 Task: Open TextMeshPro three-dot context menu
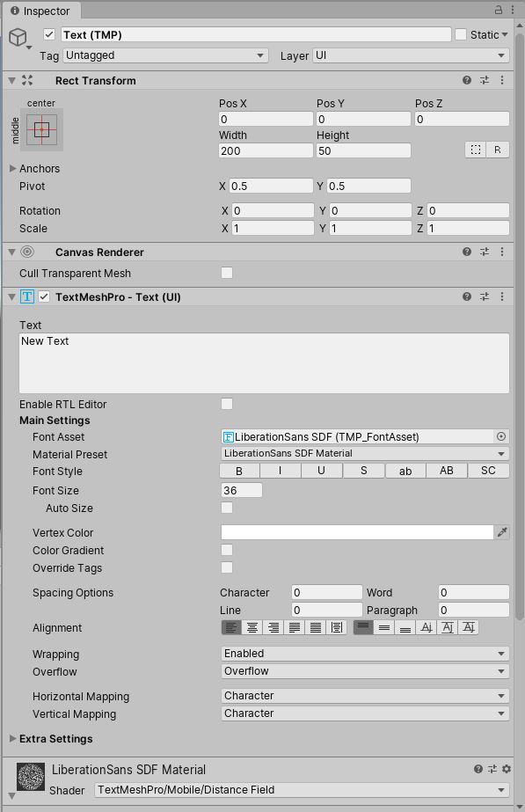(x=502, y=296)
